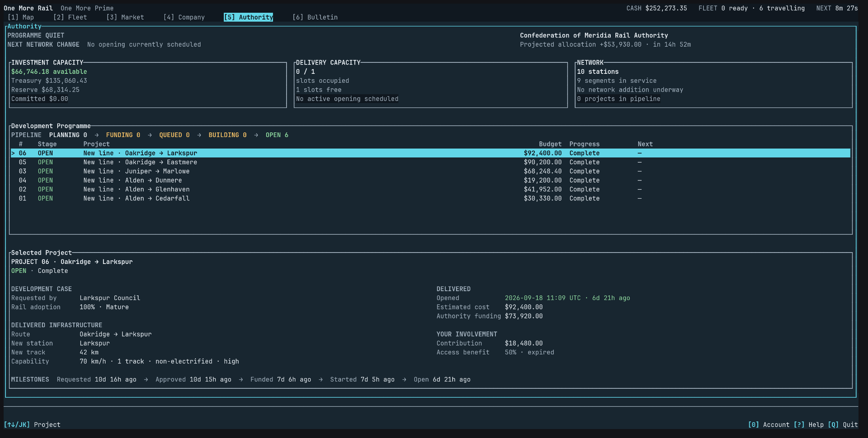Click the BUILDING 0 pipeline stage
The width and height of the screenshot is (868, 438).
[227, 135]
